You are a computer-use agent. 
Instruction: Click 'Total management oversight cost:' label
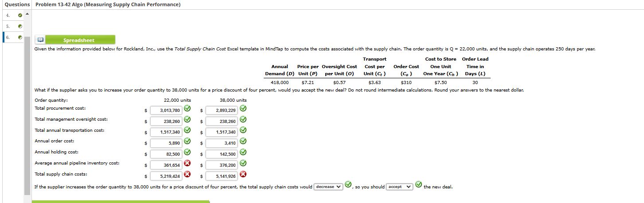(x=71, y=119)
